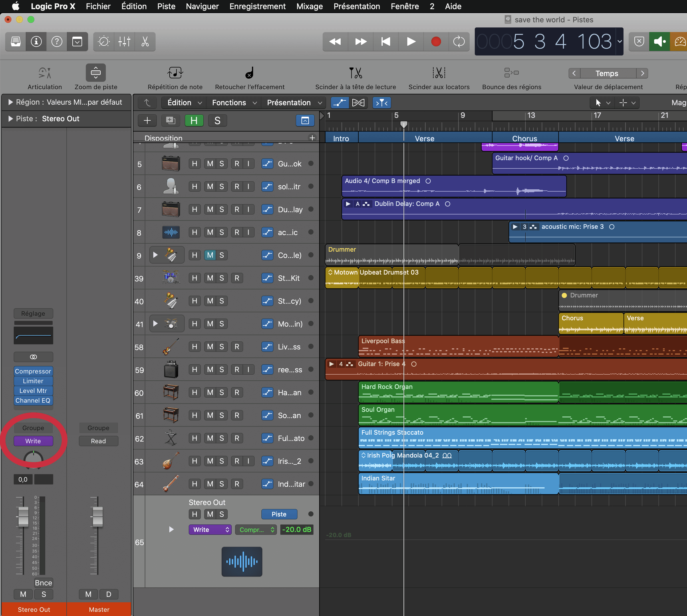Toggle input monitoring on track 63
This screenshot has height=616, width=687.
(249, 461)
